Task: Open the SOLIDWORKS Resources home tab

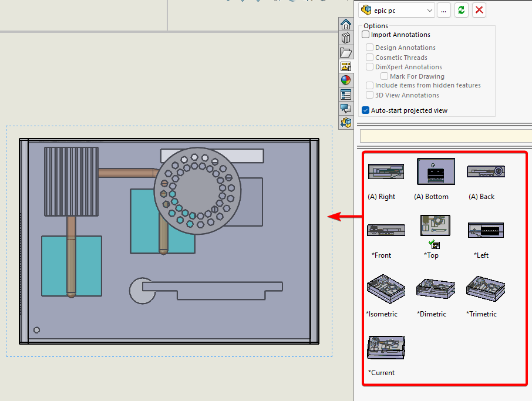Action: [346, 24]
